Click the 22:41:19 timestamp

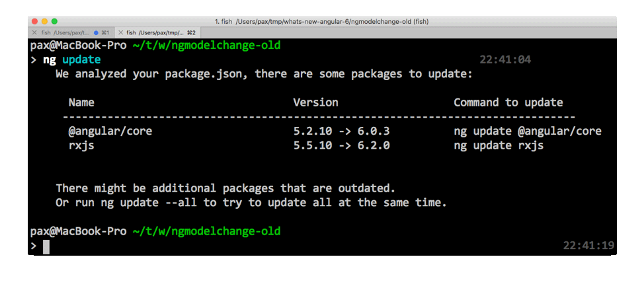click(588, 246)
